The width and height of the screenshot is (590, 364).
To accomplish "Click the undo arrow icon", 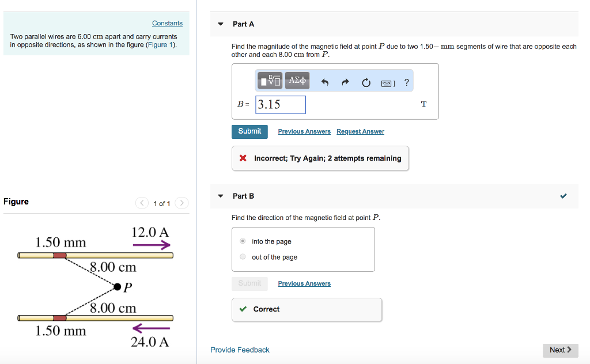I will (x=325, y=82).
